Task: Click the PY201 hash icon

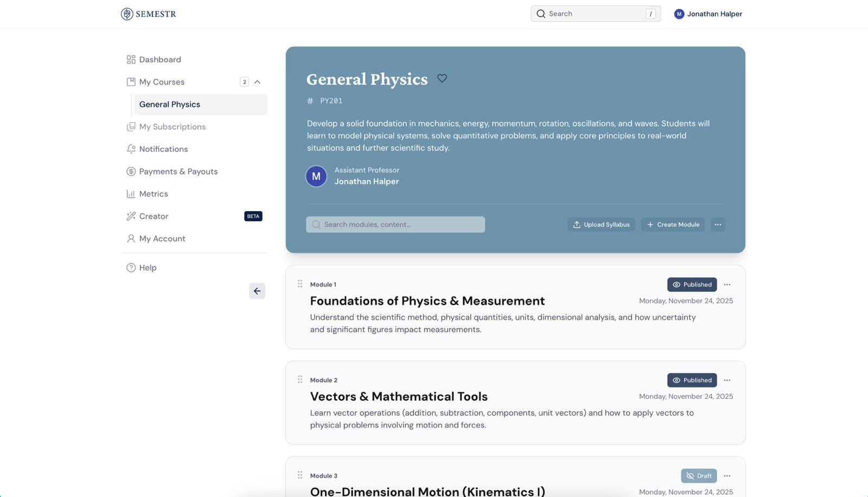Action: pyautogui.click(x=310, y=101)
